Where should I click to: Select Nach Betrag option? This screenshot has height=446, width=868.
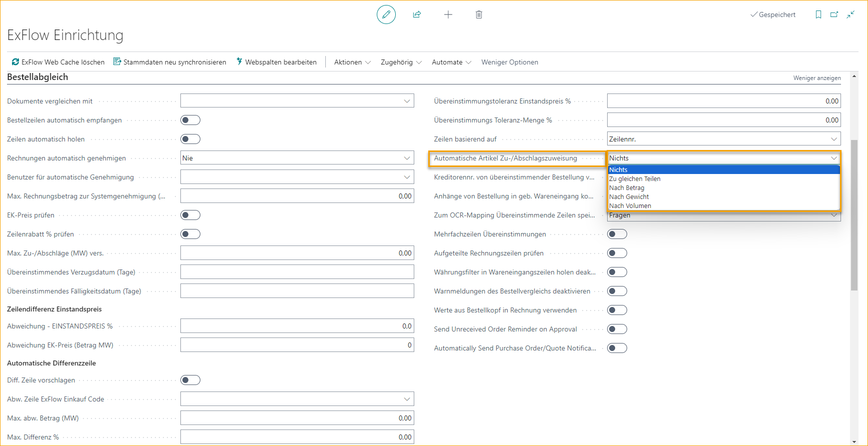(724, 188)
